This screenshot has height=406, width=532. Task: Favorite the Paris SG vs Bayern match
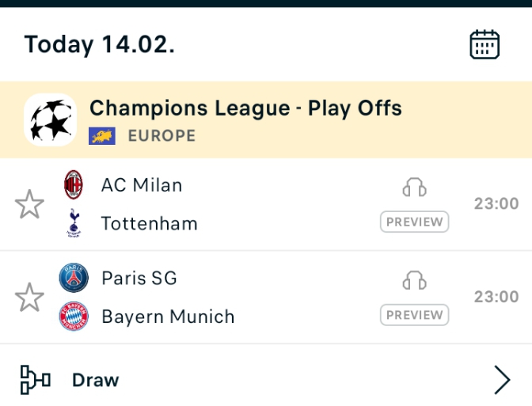click(29, 297)
